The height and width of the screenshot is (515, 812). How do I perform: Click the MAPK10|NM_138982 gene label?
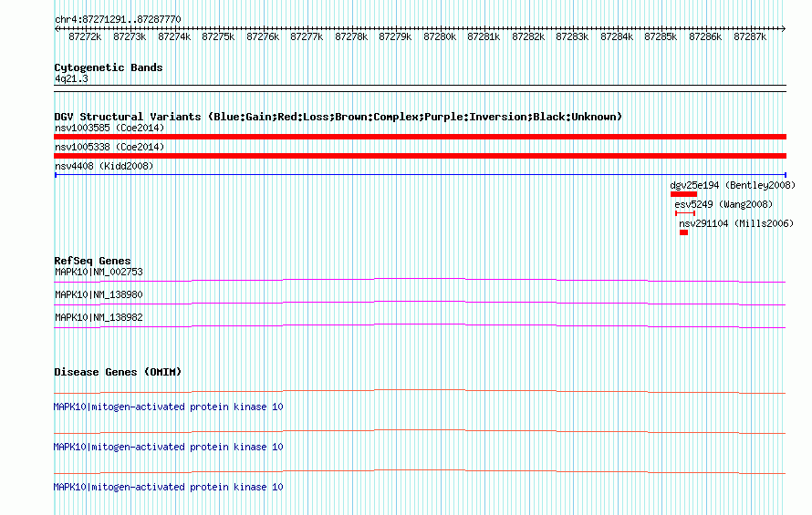[99, 317]
